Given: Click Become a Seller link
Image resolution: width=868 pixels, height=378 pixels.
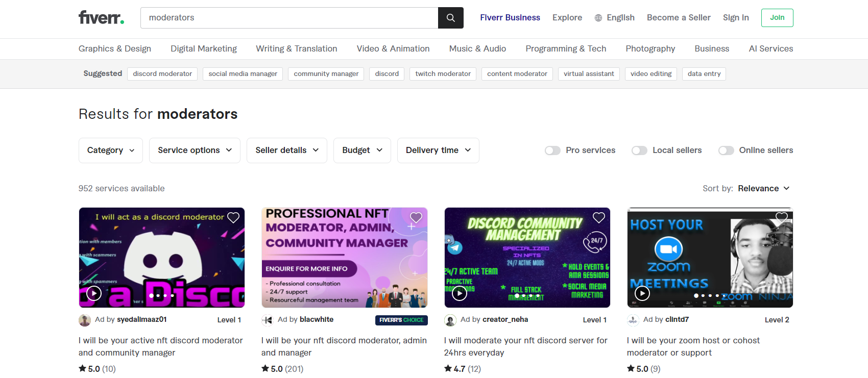Looking at the screenshot, I should (x=679, y=18).
